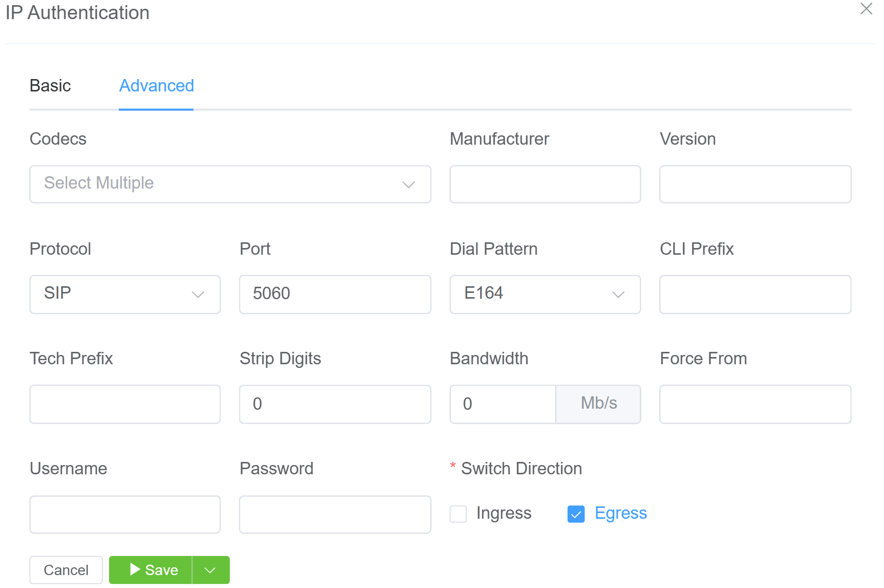Open the Save options dropdown arrow
Screen dimensions: 884x588
click(x=210, y=570)
